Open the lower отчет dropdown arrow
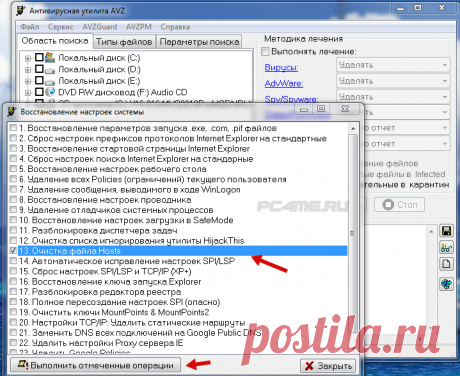460x376 pixels. pyautogui.click(x=445, y=144)
